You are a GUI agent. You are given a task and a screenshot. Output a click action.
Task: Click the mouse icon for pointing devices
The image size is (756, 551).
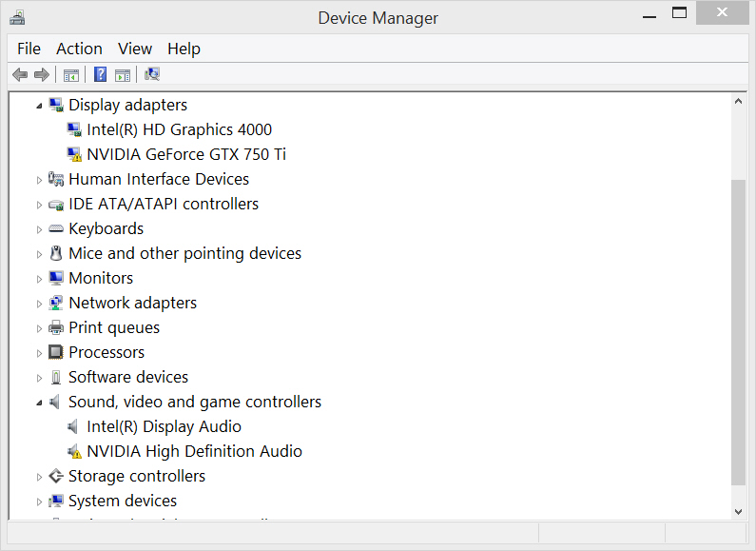tap(56, 253)
